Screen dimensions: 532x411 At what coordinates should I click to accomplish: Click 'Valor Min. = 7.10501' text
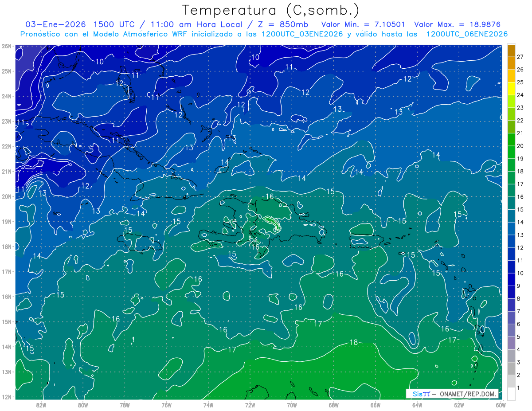click(x=363, y=24)
